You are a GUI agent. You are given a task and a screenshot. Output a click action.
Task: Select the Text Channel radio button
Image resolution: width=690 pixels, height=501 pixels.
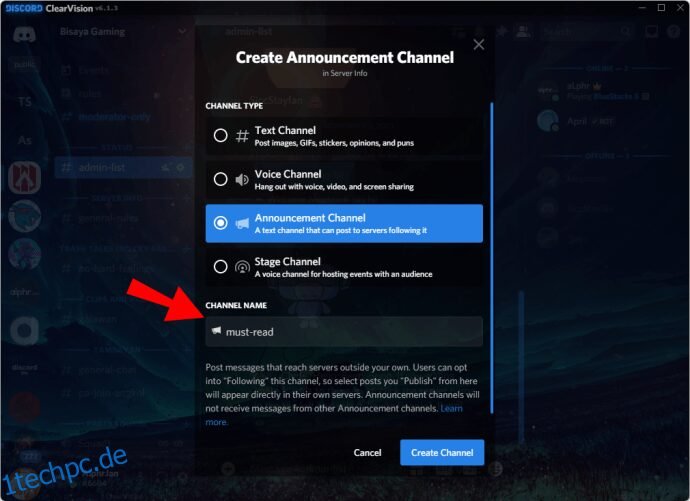click(x=220, y=135)
